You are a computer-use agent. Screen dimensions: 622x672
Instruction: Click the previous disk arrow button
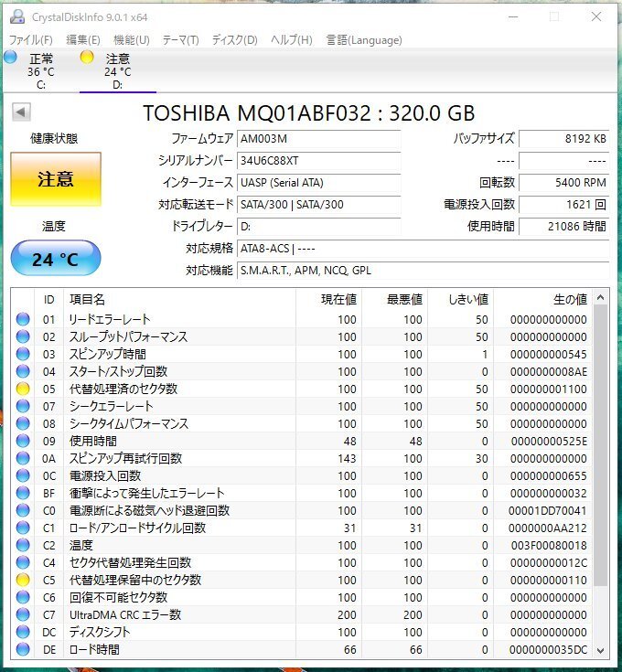coord(21,112)
